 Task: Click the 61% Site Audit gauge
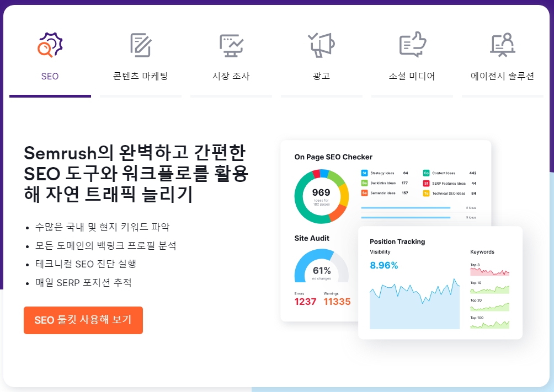tap(322, 266)
